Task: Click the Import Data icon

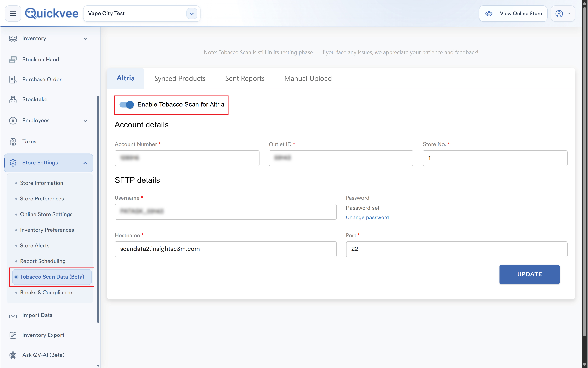Action: pos(13,315)
